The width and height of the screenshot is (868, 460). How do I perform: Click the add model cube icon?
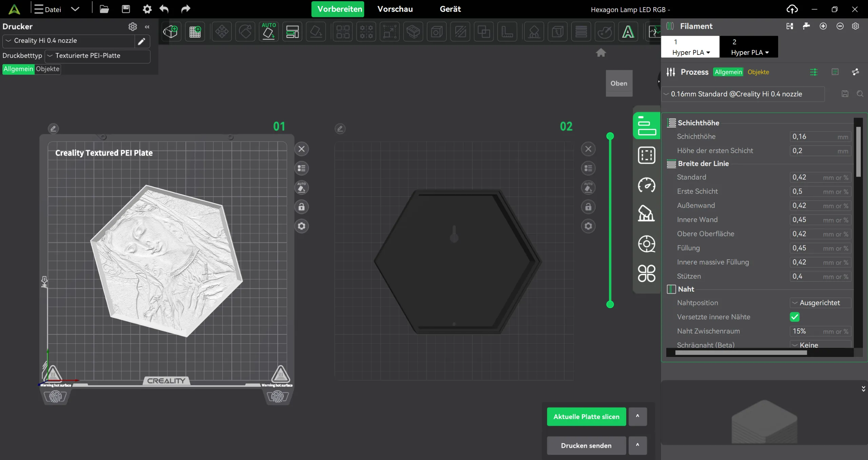coord(171,32)
